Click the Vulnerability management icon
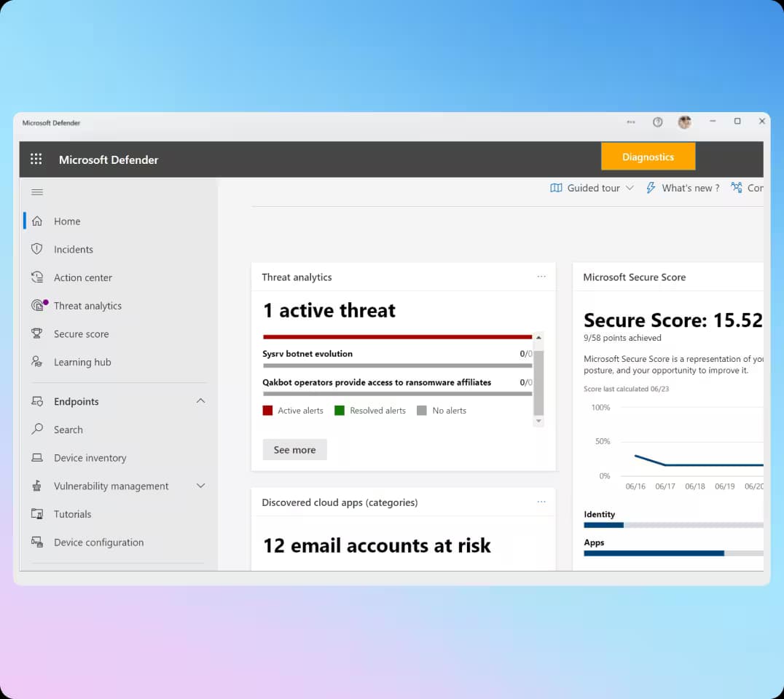Image resolution: width=784 pixels, height=699 pixels. pyautogui.click(x=37, y=486)
